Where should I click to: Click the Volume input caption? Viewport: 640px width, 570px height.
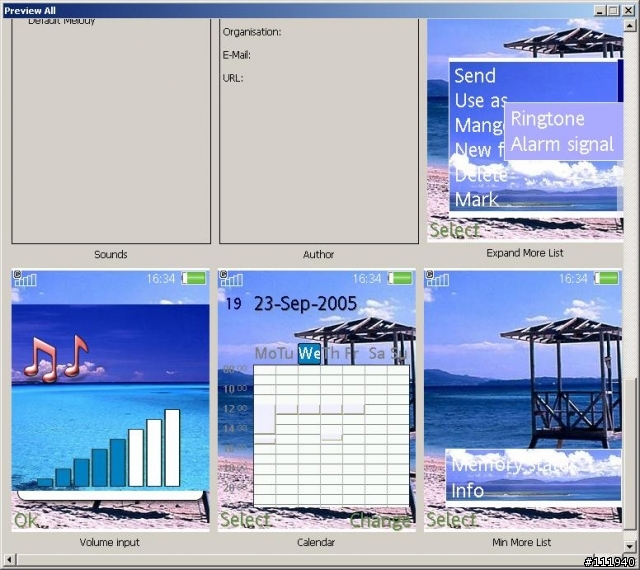109,542
